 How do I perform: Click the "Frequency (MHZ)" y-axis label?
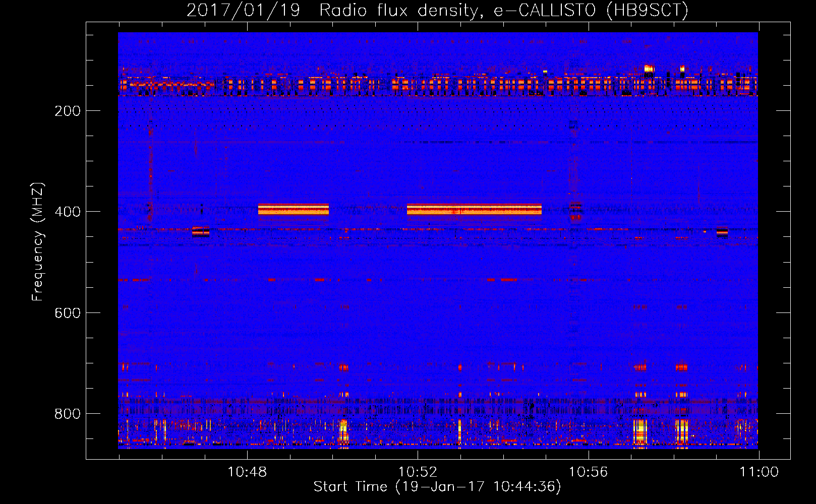(x=38, y=242)
